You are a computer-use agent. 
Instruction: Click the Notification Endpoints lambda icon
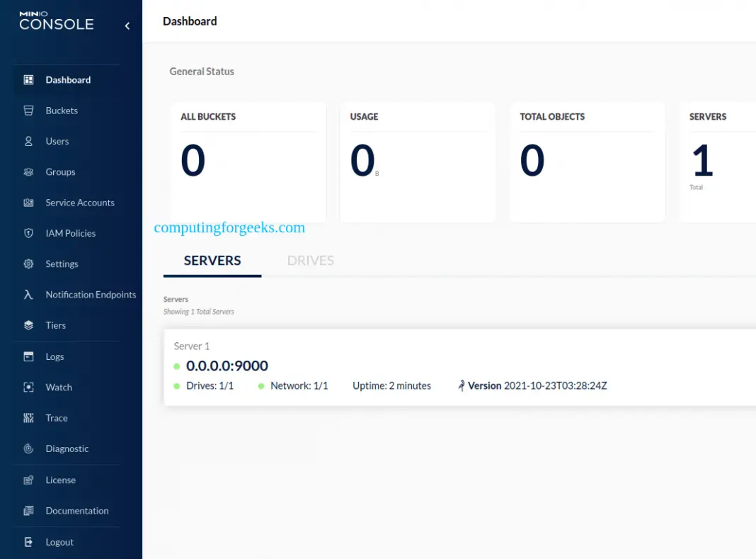(x=28, y=295)
